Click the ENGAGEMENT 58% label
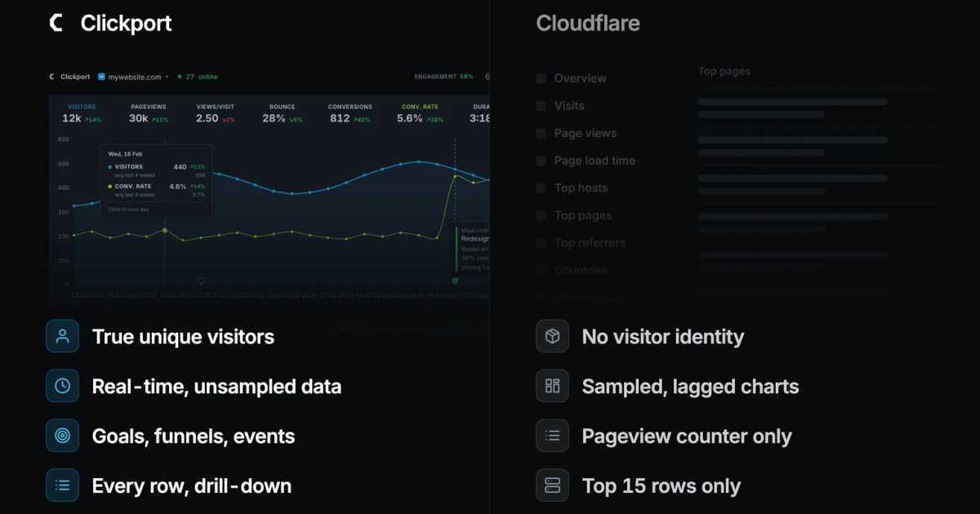Viewport: 980px width, 514px height. tap(443, 77)
